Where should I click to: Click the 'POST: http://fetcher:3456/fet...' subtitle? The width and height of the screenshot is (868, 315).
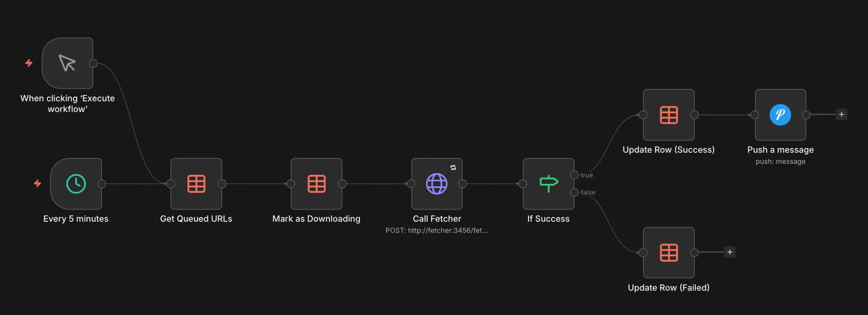pyautogui.click(x=437, y=230)
